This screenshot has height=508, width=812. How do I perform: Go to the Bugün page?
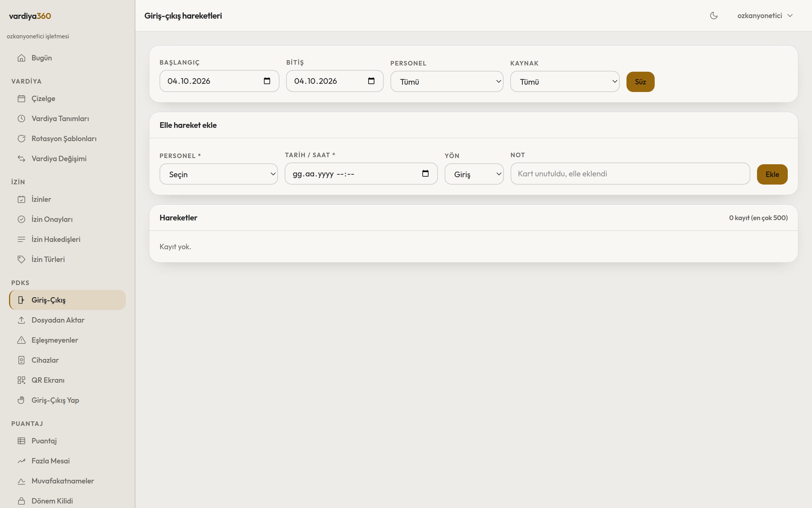point(67,58)
